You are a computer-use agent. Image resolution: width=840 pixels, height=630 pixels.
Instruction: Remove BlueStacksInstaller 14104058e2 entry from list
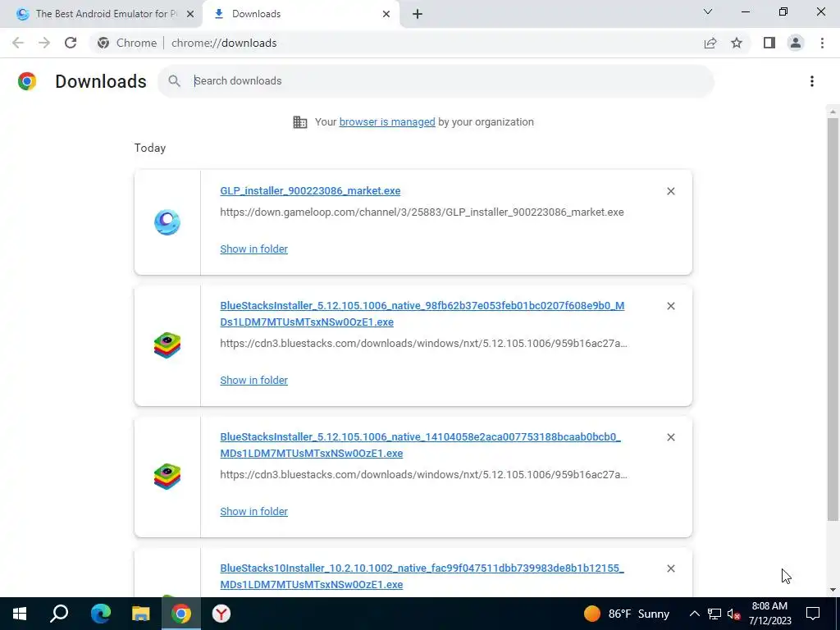[671, 437]
